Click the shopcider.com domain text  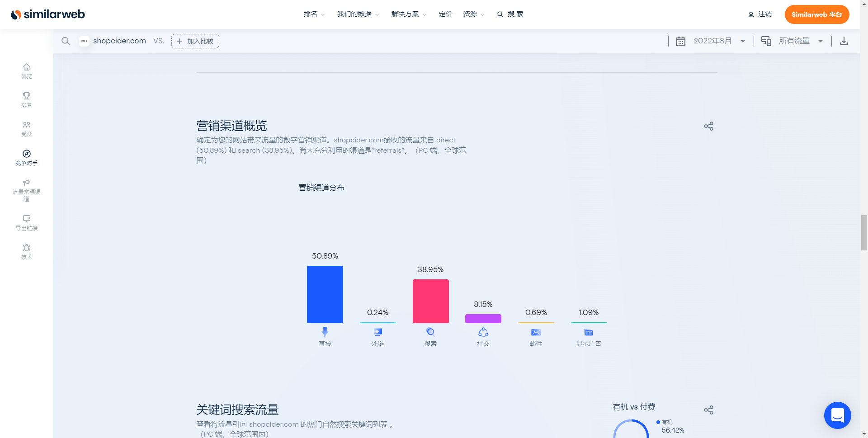(119, 41)
